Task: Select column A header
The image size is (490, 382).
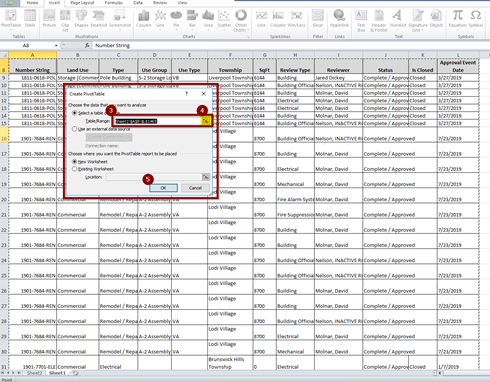Action: pyautogui.click(x=32, y=55)
